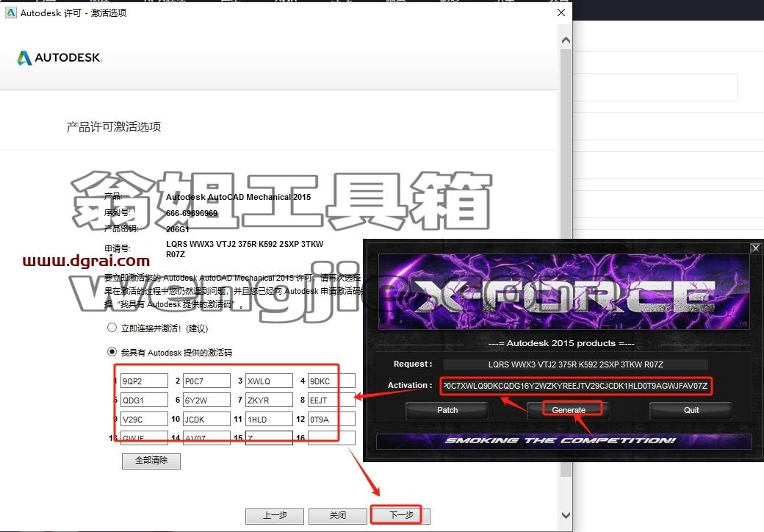This screenshot has width=764, height=532.
Task: Click the Clear All (全部清除) button
Action: 151,461
